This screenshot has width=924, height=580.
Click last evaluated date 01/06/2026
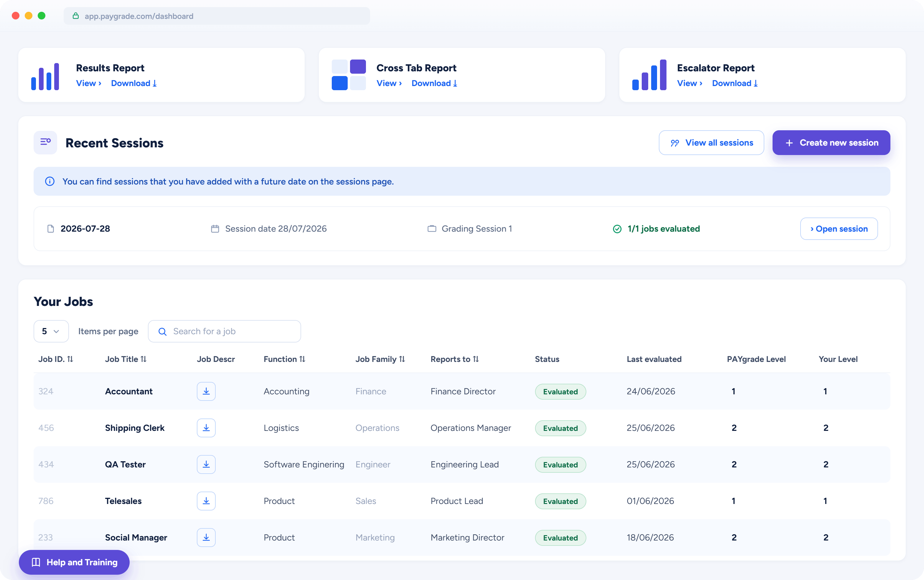pyautogui.click(x=650, y=501)
